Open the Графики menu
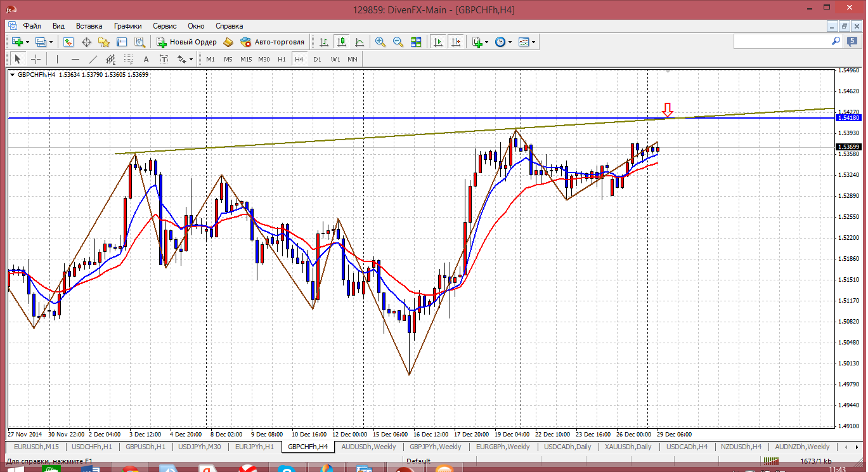Screen dimensions: 868x472 pyautogui.click(x=127, y=26)
